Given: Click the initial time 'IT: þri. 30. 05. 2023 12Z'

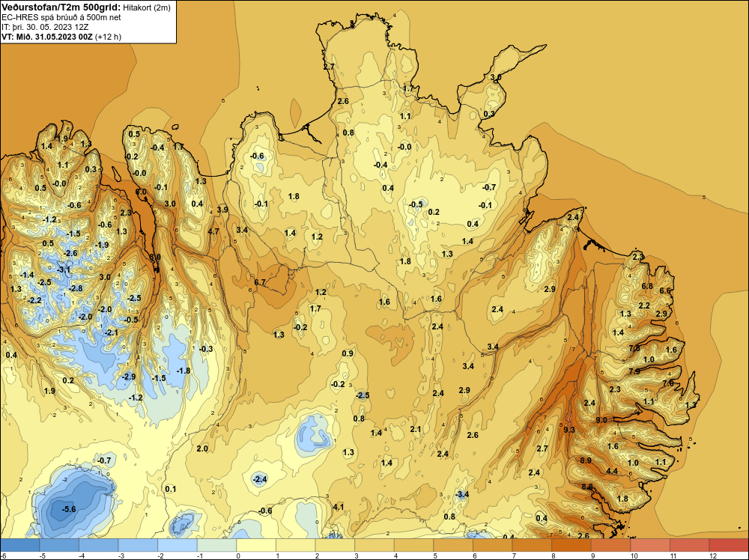Looking at the screenshot, I should (45, 27).
